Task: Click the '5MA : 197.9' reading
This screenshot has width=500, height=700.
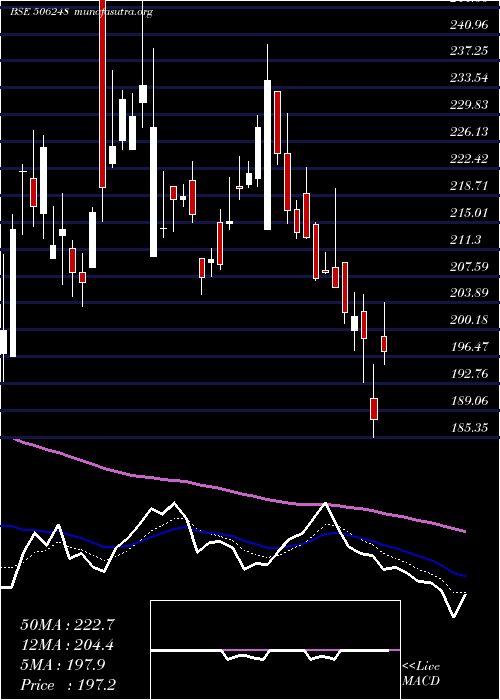Action: (63, 665)
